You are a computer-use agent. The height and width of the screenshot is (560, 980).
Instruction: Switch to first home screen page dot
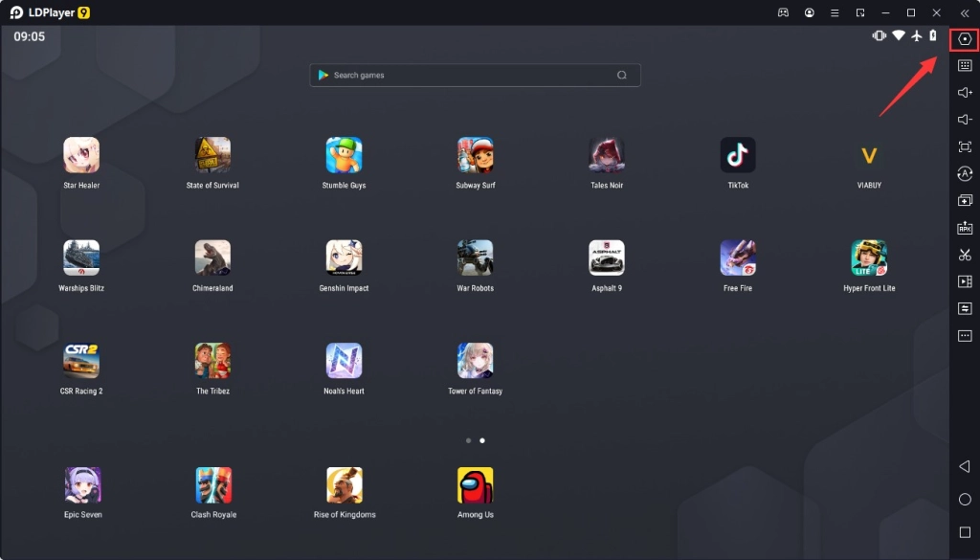[468, 440]
